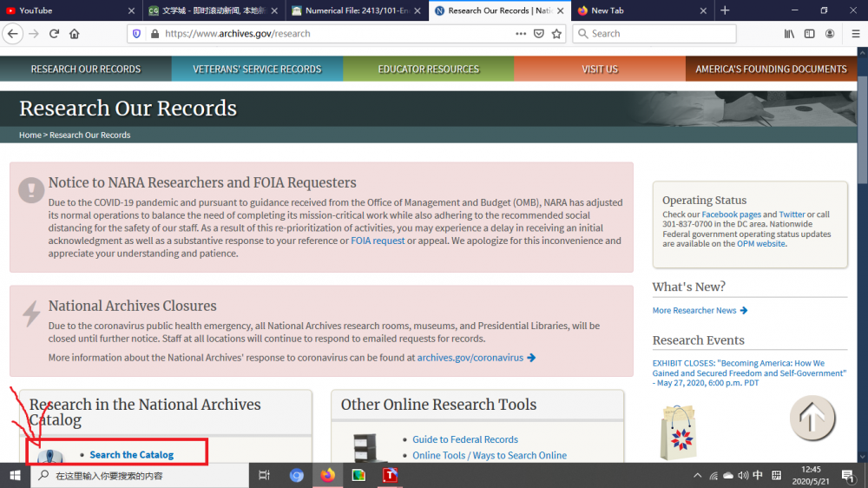Viewport: 868px width, 488px height.
Task: Toggle the sidebar view icon
Action: tap(809, 34)
